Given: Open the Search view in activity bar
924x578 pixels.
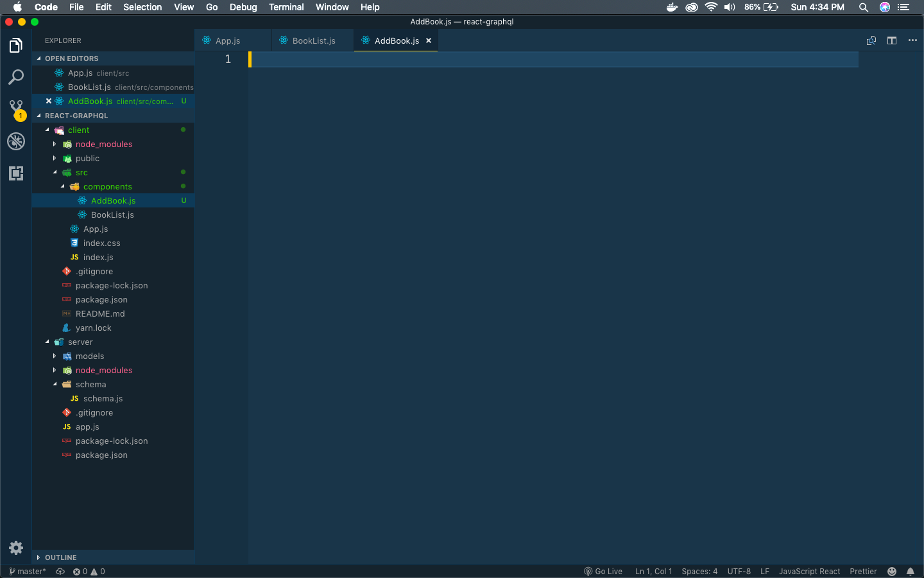Looking at the screenshot, I should pos(16,77).
